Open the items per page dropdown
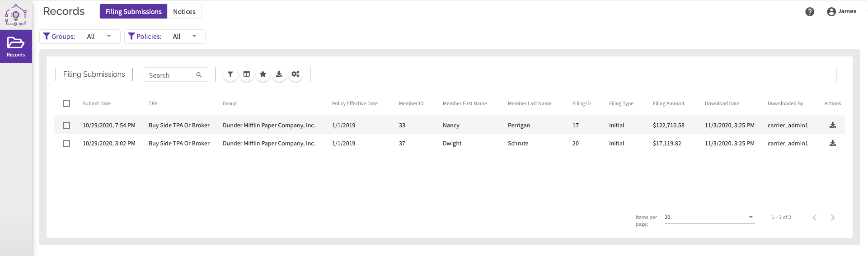Viewport: 868px width, 256px height. (709, 218)
